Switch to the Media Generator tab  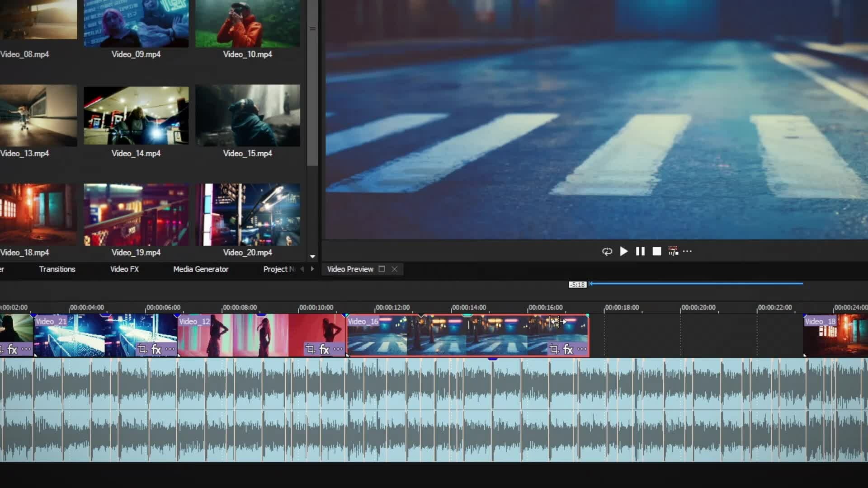(x=201, y=269)
